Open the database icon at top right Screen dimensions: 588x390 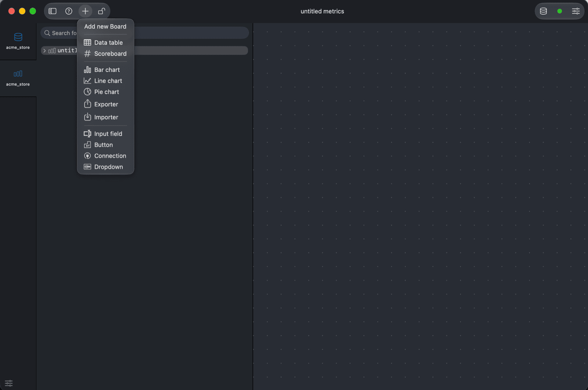pos(544,11)
